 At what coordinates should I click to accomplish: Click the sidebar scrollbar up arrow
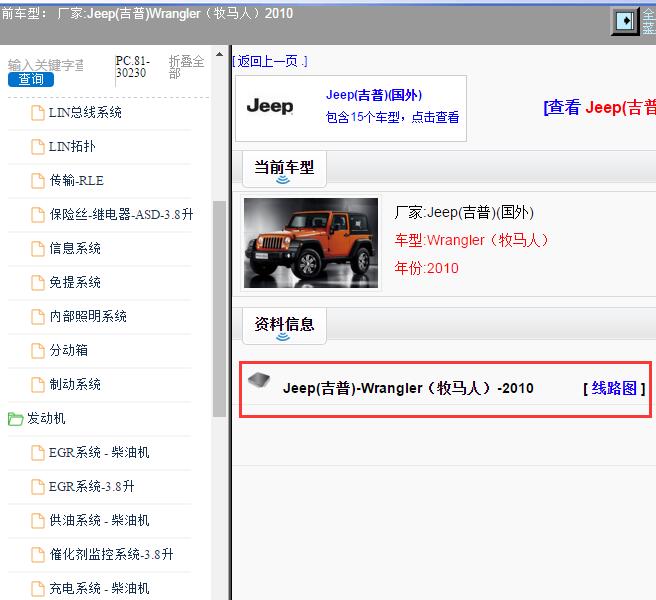point(219,54)
